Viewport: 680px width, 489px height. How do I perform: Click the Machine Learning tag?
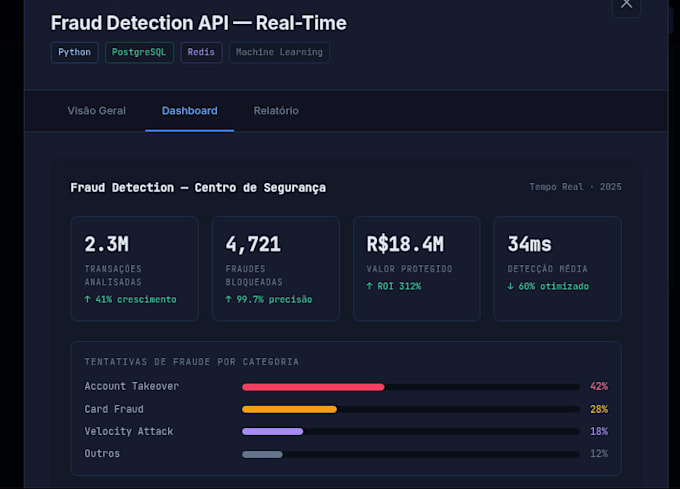279,52
